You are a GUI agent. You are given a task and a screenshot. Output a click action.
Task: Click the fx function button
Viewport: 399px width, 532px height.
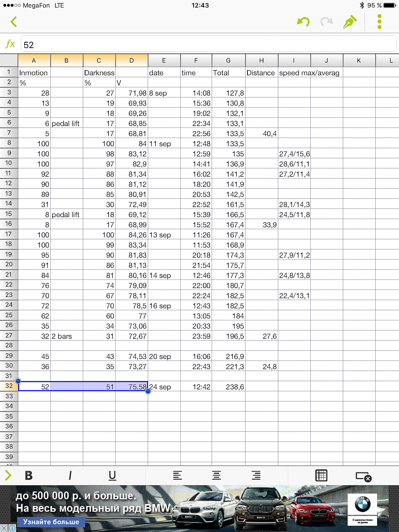(10, 44)
